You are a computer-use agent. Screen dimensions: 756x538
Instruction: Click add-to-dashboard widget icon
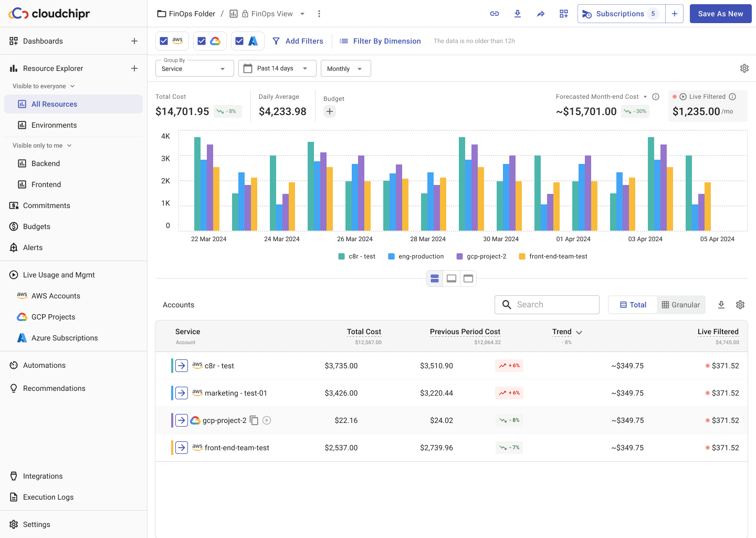coord(564,14)
